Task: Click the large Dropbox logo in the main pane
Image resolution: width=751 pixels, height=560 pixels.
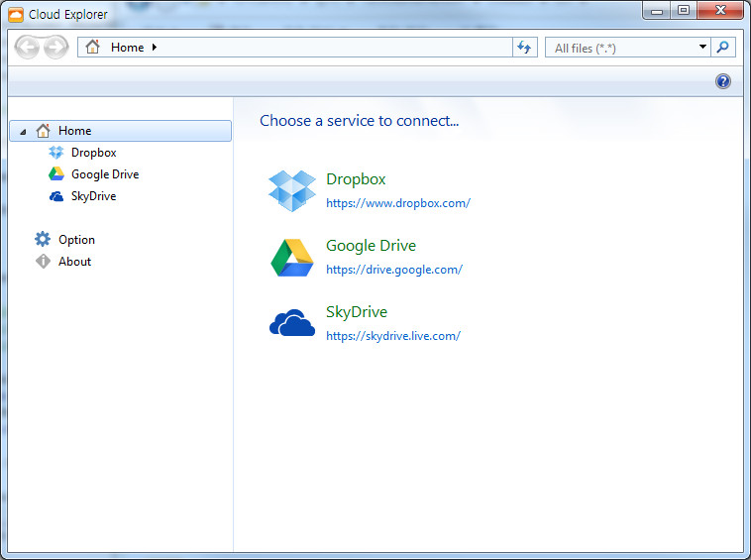Action: [x=292, y=190]
